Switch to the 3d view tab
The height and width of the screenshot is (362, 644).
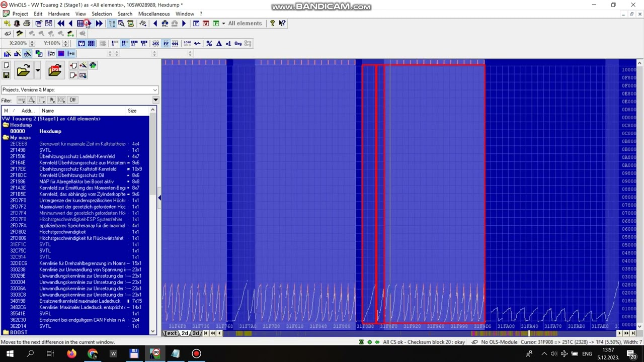point(196,333)
